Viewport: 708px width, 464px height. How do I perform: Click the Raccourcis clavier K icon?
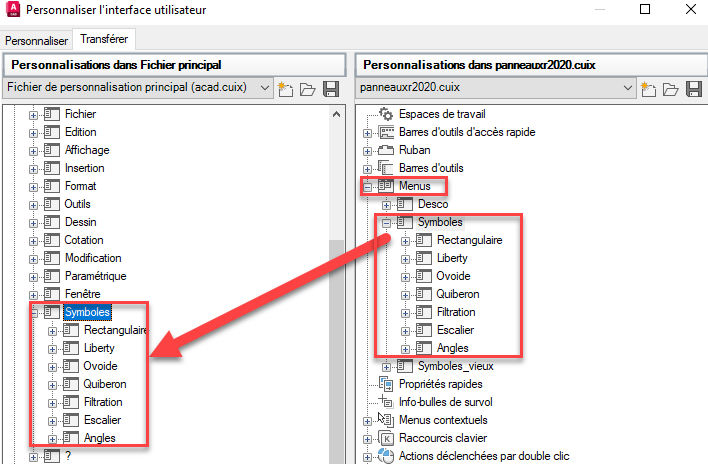click(386, 438)
